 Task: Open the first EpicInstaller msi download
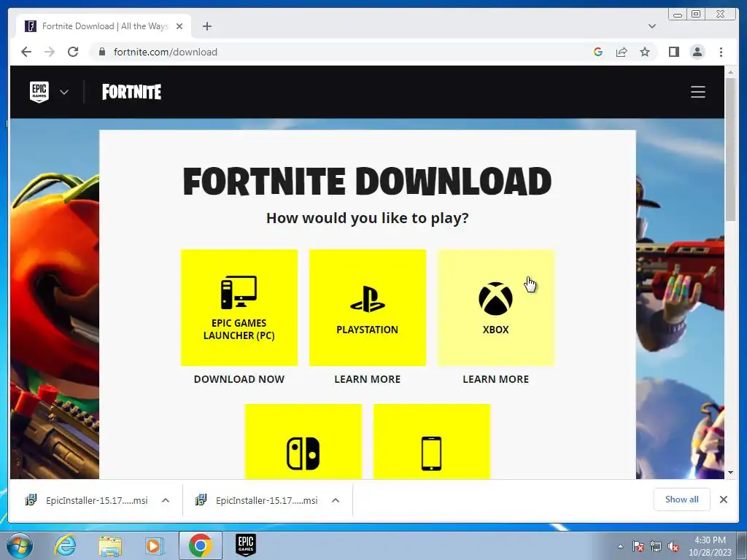pos(87,500)
